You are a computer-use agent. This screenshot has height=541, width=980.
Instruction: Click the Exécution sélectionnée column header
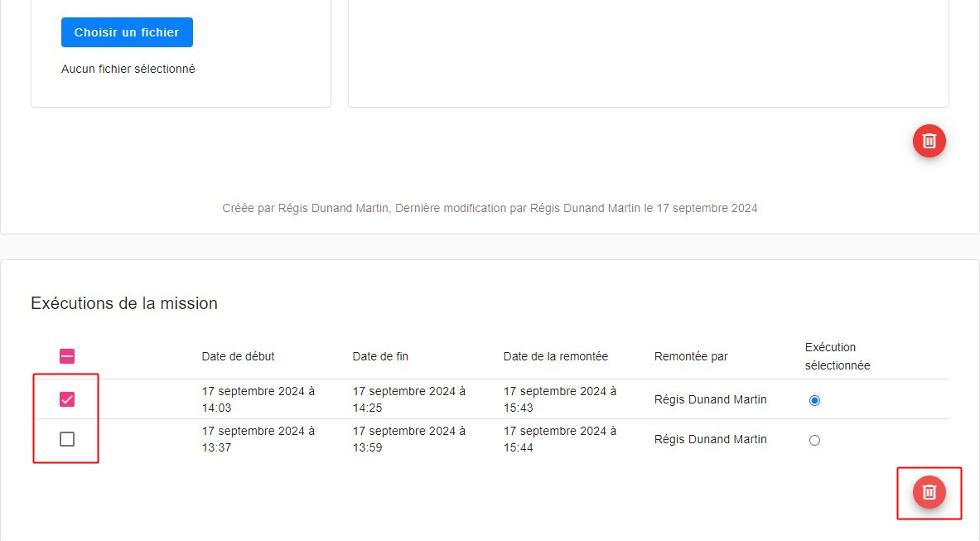tap(837, 356)
